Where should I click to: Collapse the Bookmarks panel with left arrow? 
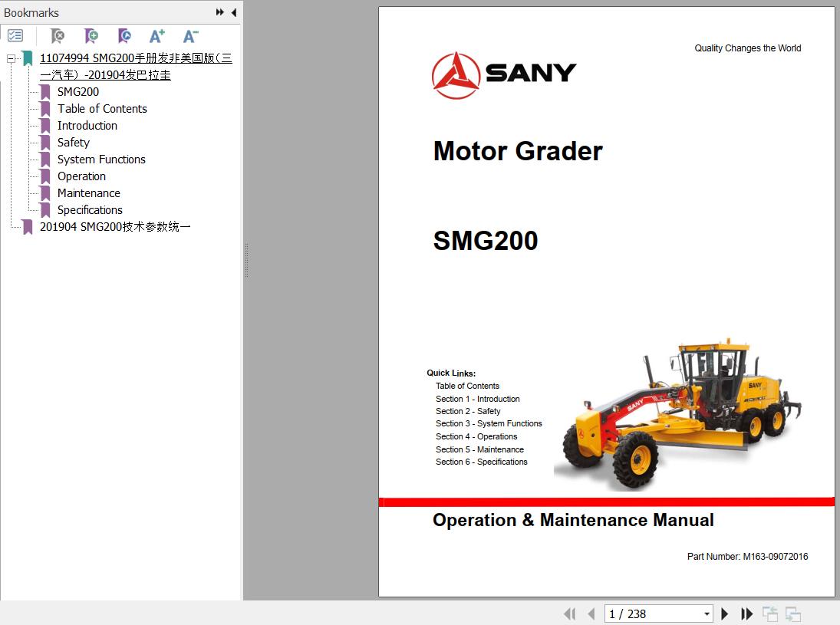tap(233, 12)
